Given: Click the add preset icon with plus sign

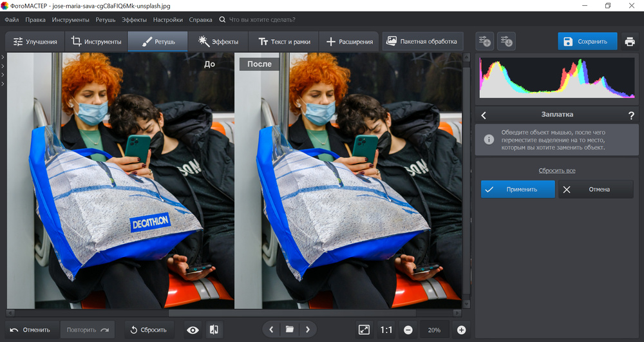Looking at the screenshot, I should (485, 42).
